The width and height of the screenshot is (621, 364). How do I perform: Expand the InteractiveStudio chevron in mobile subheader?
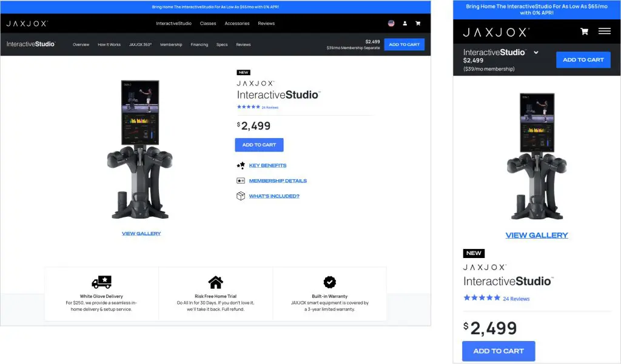click(536, 53)
